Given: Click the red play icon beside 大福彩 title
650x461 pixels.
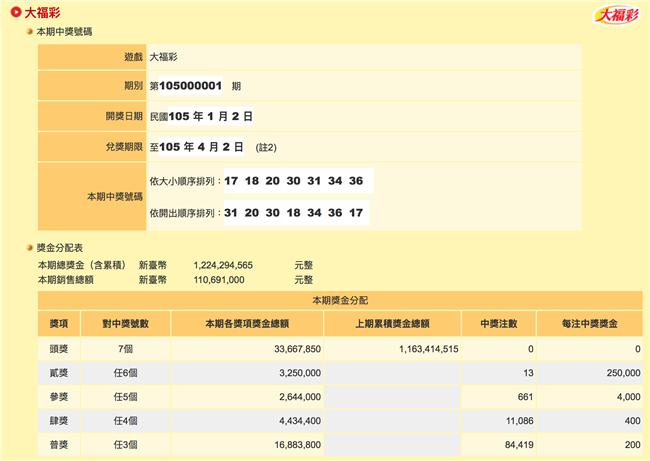Looking at the screenshot, I should click(16, 12).
